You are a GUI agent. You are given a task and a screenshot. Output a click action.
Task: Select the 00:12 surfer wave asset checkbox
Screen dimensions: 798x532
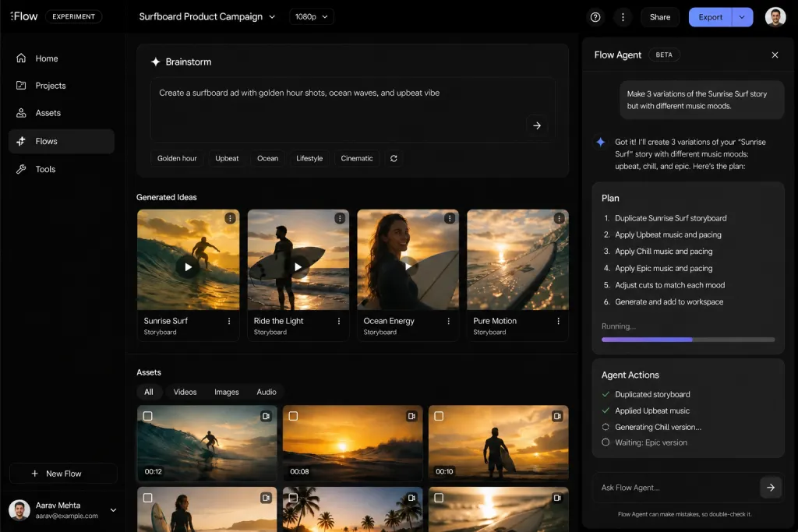click(147, 416)
